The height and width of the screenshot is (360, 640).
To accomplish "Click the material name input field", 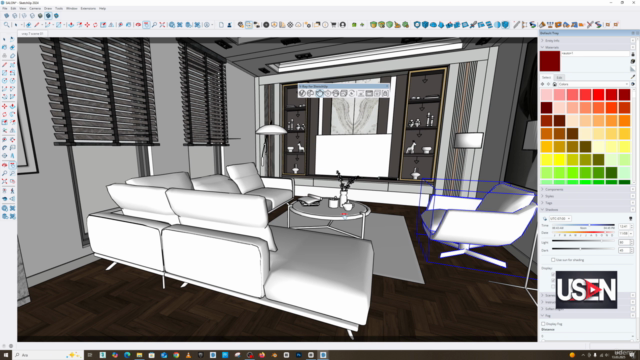I will tap(595, 53).
